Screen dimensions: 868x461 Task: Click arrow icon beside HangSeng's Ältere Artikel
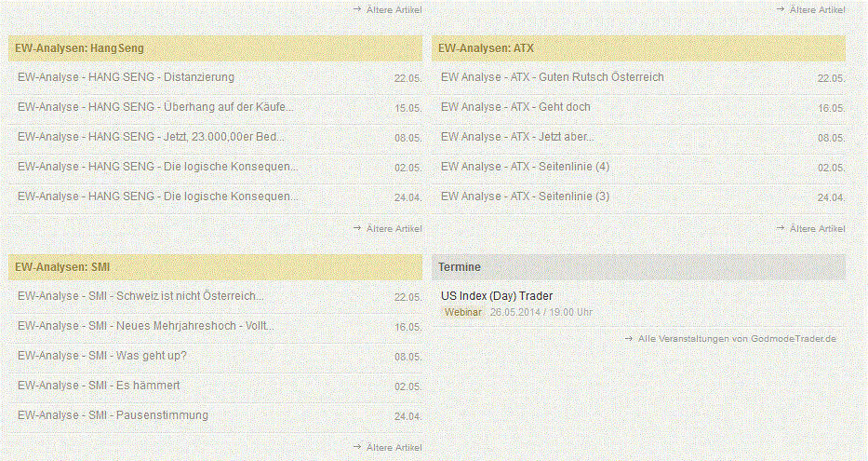coord(357,228)
